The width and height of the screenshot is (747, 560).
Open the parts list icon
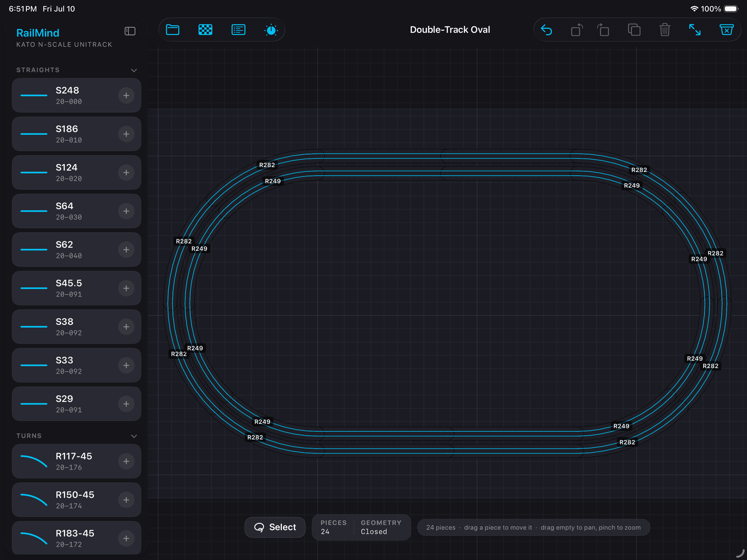[x=238, y=30]
